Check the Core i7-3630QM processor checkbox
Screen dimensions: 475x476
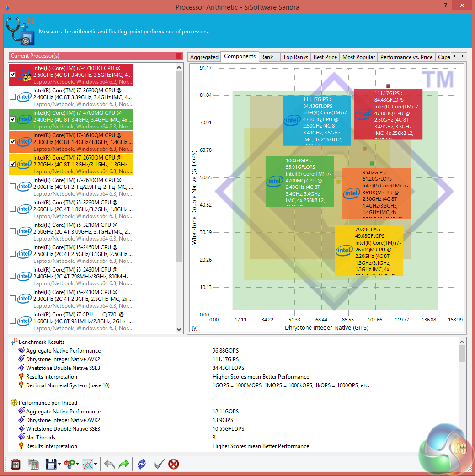[x=12, y=97]
